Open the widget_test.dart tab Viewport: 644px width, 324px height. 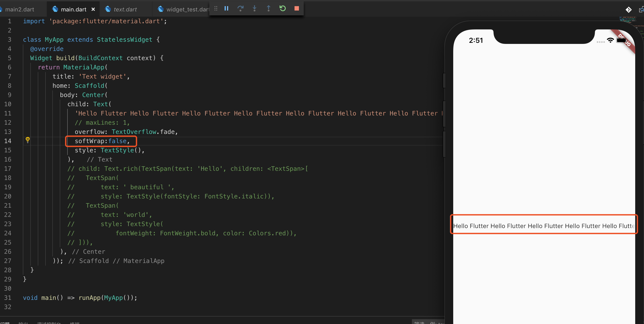click(187, 9)
